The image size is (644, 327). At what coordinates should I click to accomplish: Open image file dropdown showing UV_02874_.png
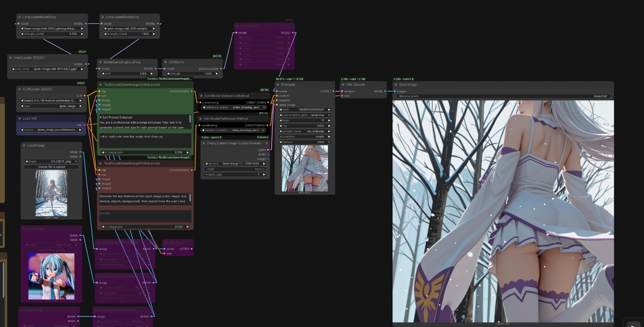51,161
